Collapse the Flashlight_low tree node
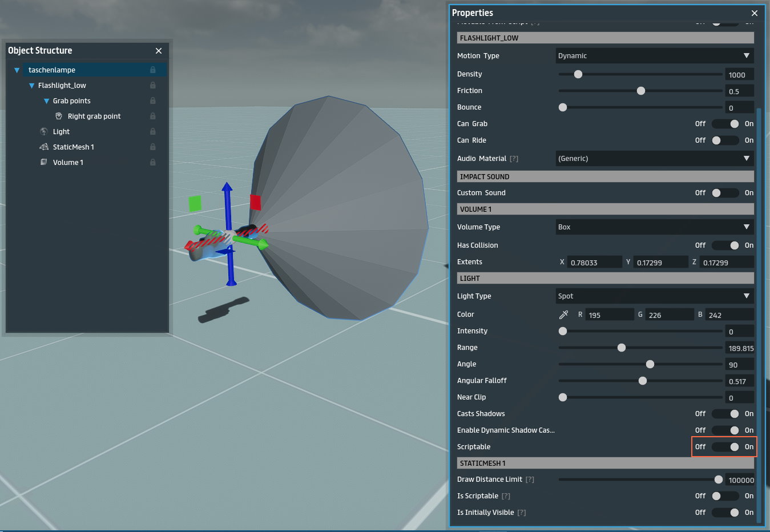Image resolution: width=770 pixels, height=532 pixels. (x=32, y=86)
